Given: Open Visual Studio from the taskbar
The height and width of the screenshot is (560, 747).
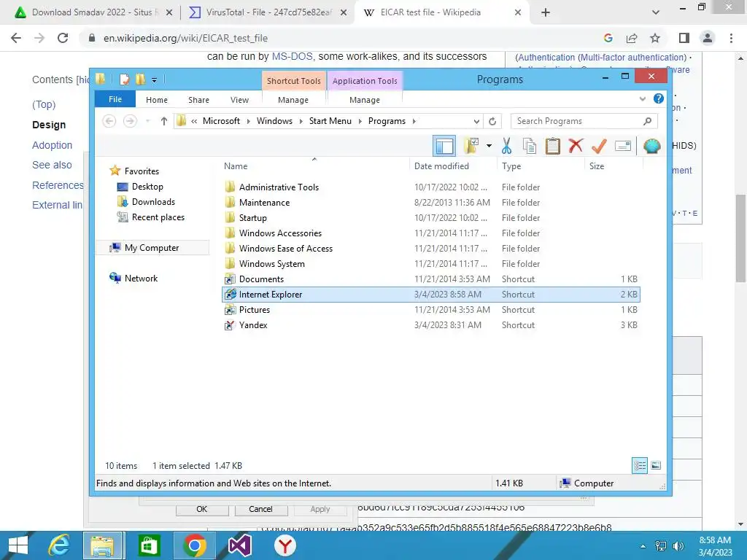Looking at the screenshot, I should (239, 545).
